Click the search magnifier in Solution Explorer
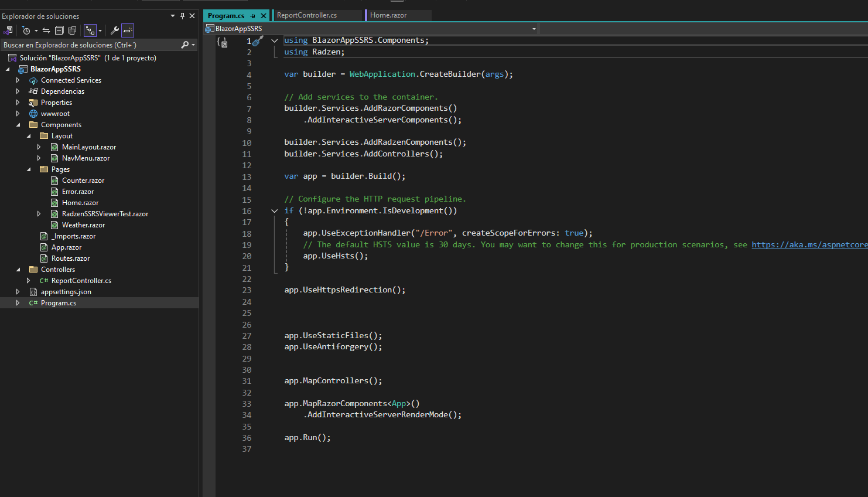868x497 pixels. (185, 45)
